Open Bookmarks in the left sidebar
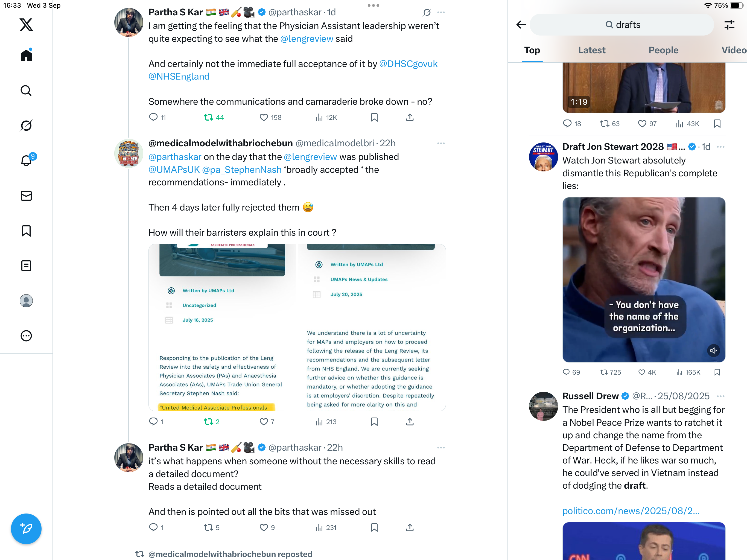The image size is (747, 560). point(26,231)
